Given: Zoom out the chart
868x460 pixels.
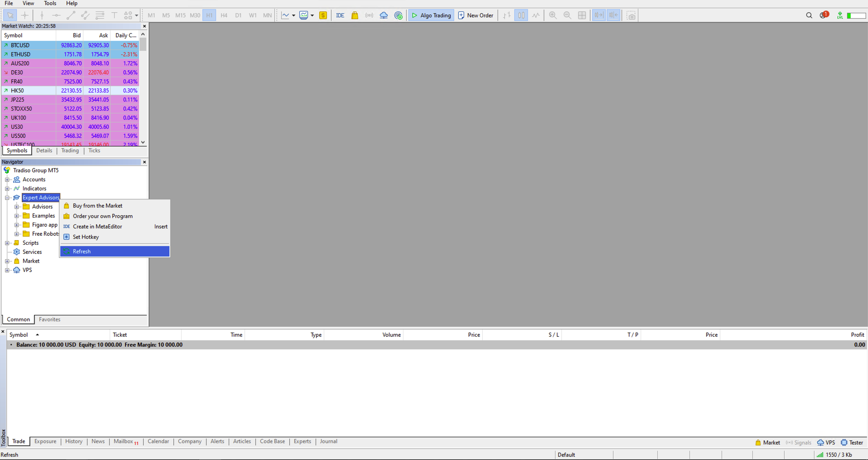Looking at the screenshot, I should 567,15.
